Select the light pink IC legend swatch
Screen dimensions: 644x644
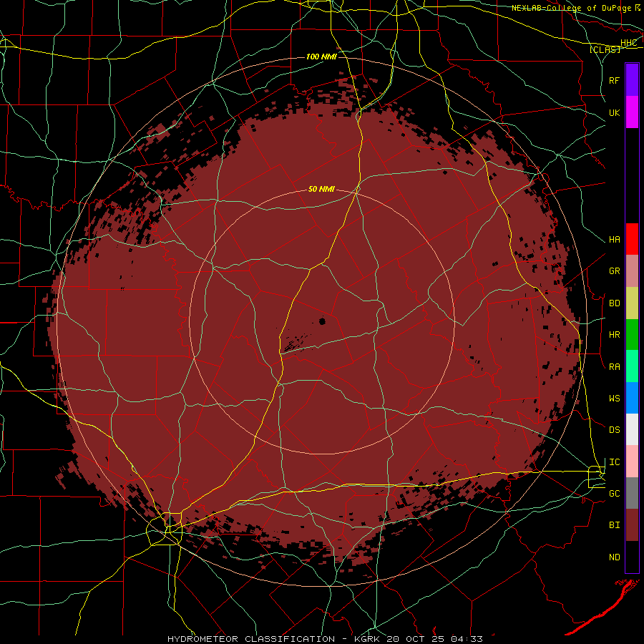[632, 462]
